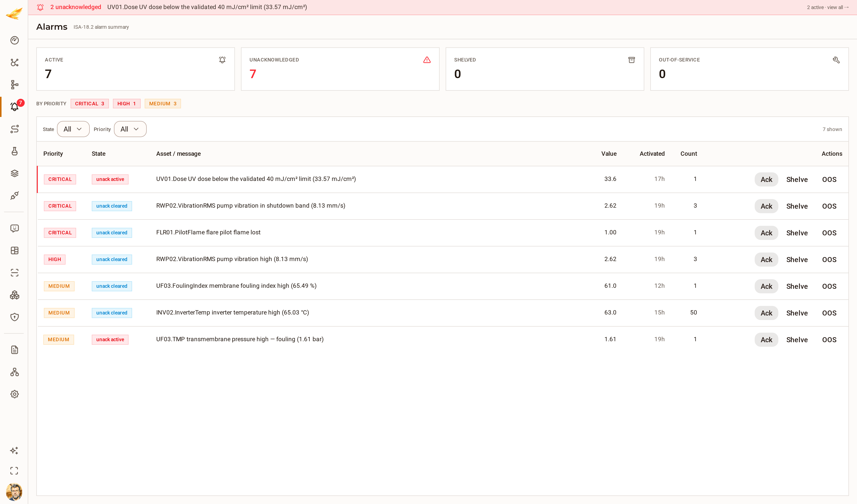
Task: Click the orange bird app logo
Action: [14, 13]
